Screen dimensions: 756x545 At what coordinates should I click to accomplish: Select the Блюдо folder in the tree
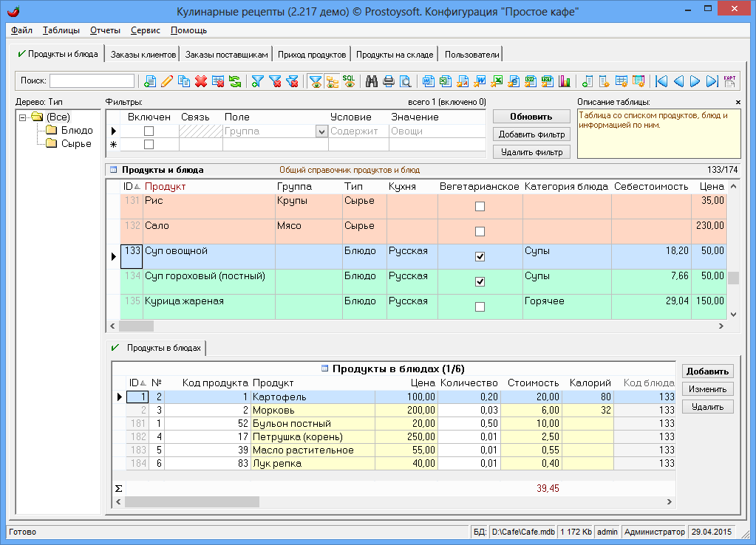pyautogui.click(x=75, y=131)
